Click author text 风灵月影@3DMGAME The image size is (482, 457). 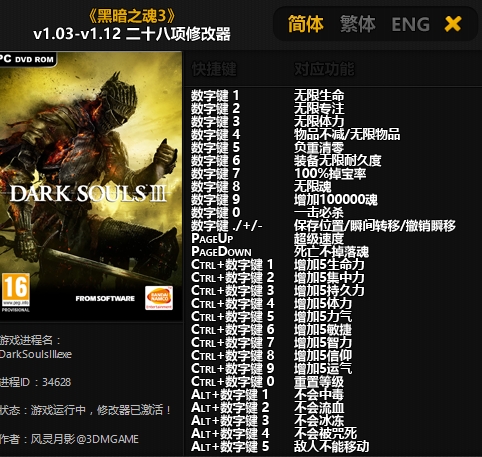click(85, 439)
